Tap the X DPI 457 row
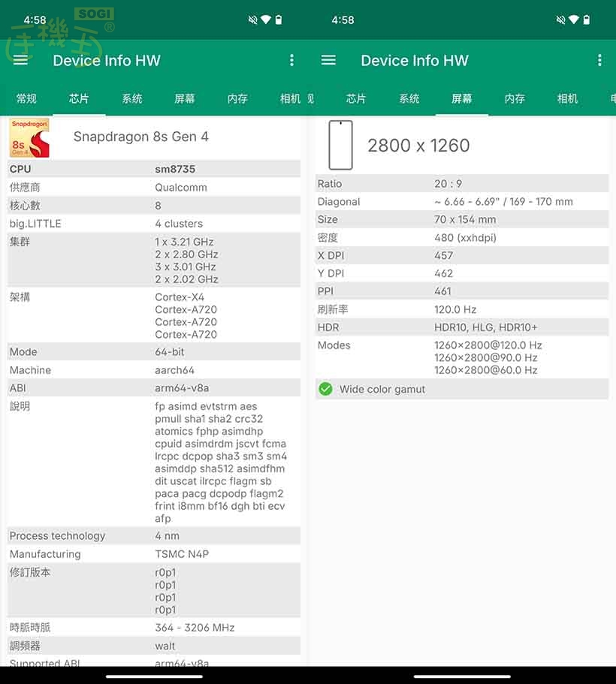The image size is (616, 684). pyautogui.click(x=462, y=255)
